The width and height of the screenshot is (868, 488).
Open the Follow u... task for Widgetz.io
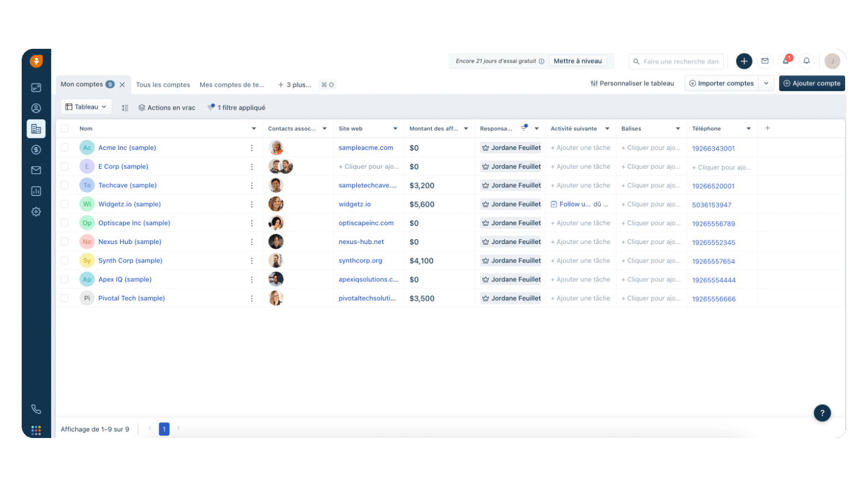point(575,204)
